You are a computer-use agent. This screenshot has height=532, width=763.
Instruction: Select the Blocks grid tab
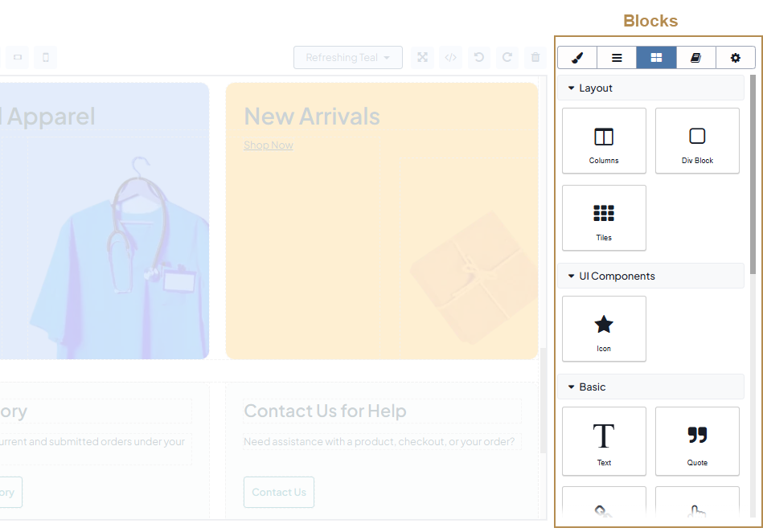656,58
